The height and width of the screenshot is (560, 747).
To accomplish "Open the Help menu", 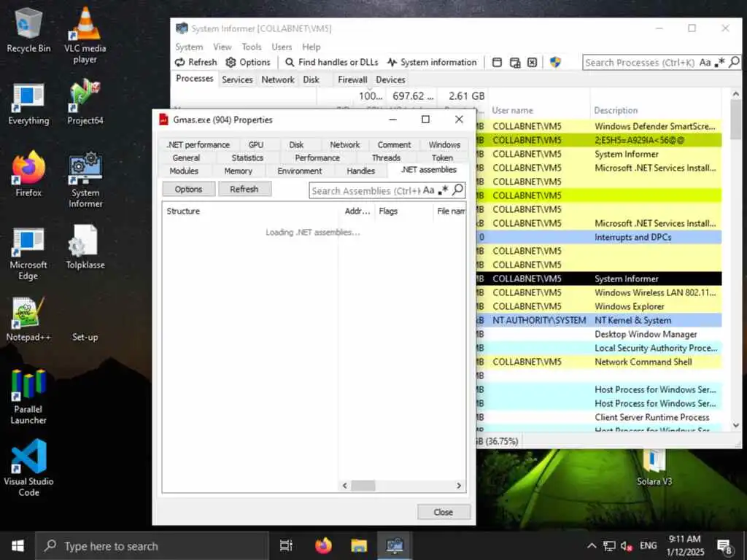I will (311, 47).
